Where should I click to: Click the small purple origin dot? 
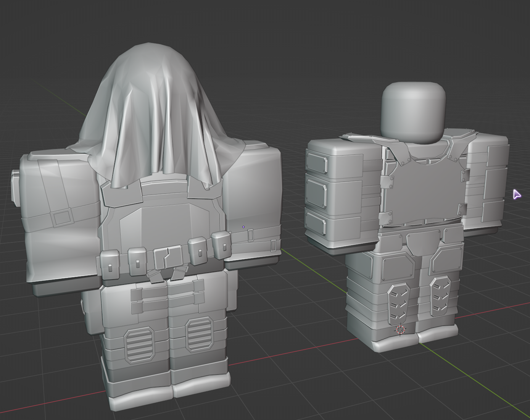243,227
